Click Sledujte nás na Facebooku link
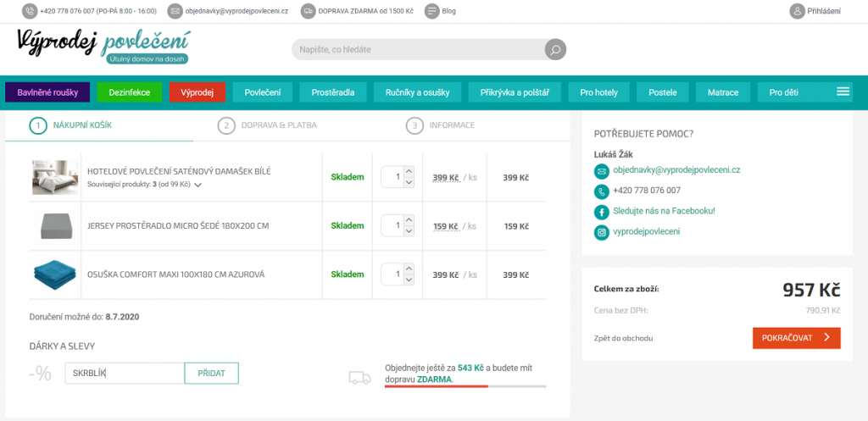The height and width of the screenshot is (421, 868). click(x=665, y=211)
